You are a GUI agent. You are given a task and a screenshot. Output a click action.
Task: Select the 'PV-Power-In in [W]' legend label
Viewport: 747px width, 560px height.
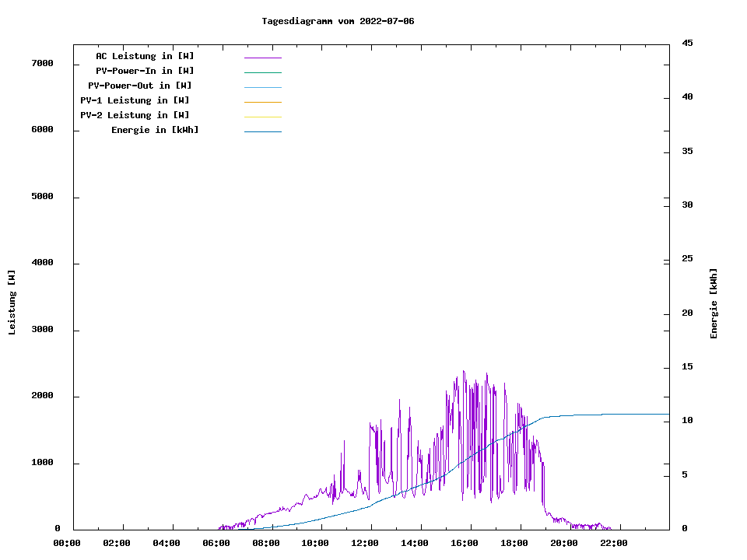[145, 71]
